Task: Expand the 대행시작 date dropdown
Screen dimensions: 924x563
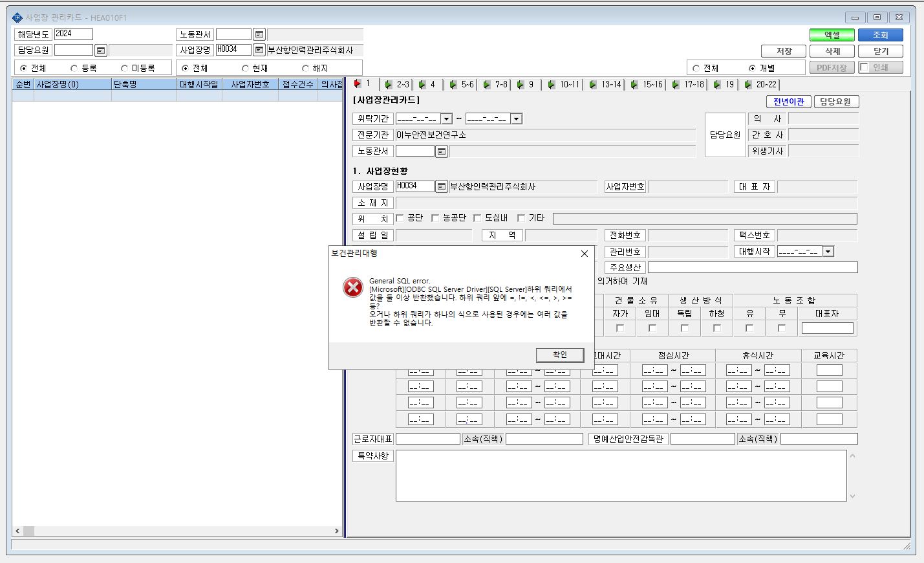Action: pyautogui.click(x=828, y=251)
